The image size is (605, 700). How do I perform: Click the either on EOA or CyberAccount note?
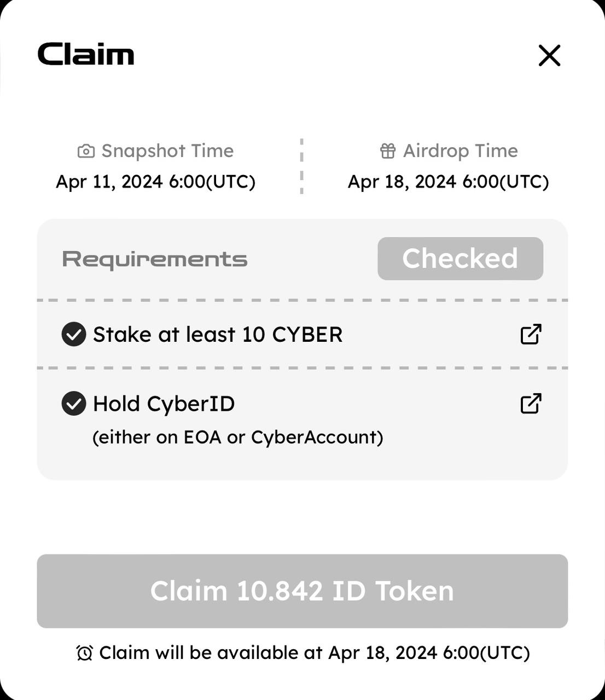click(237, 437)
